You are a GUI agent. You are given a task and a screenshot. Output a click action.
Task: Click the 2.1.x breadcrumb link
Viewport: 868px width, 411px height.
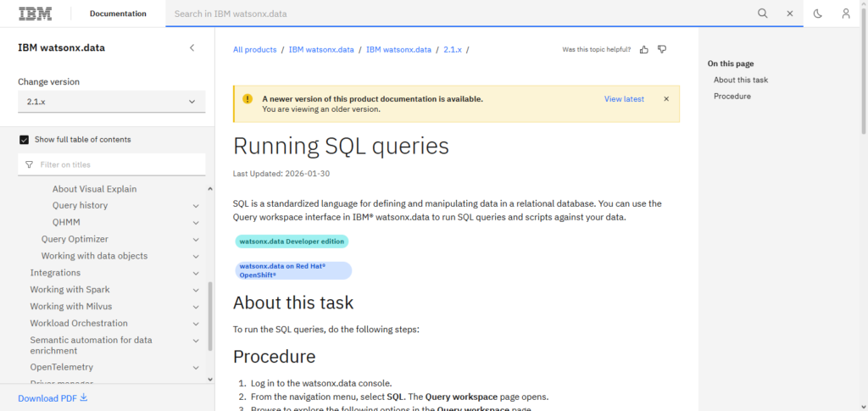pyautogui.click(x=453, y=50)
